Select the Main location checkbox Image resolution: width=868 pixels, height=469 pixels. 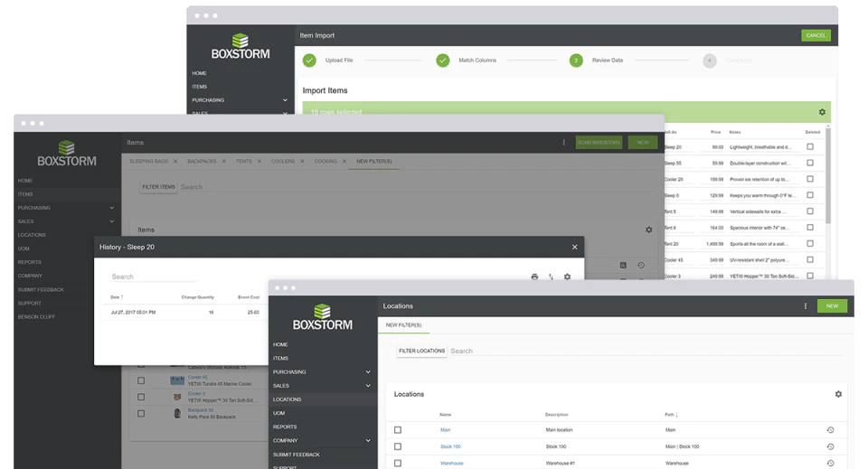[398, 430]
